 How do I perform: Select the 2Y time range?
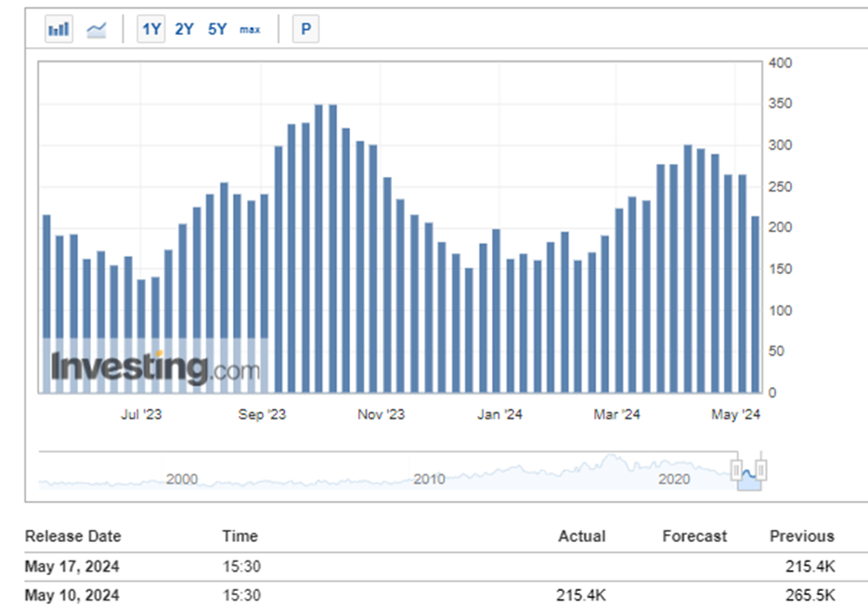tap(185, 29)
